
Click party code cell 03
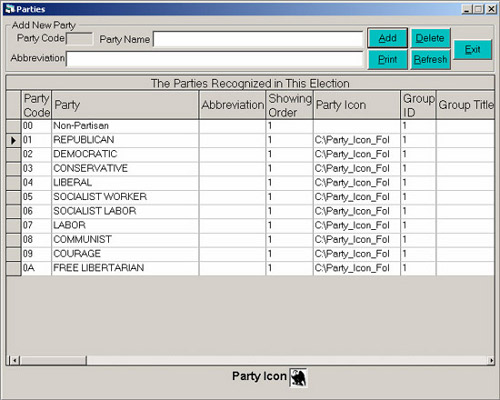tap(36, 169)
